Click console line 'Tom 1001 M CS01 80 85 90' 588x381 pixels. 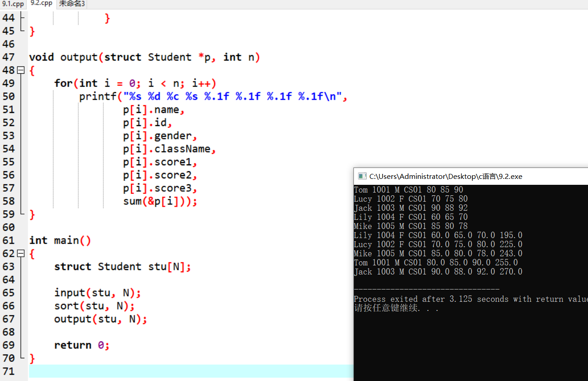(x=409, y=190)
